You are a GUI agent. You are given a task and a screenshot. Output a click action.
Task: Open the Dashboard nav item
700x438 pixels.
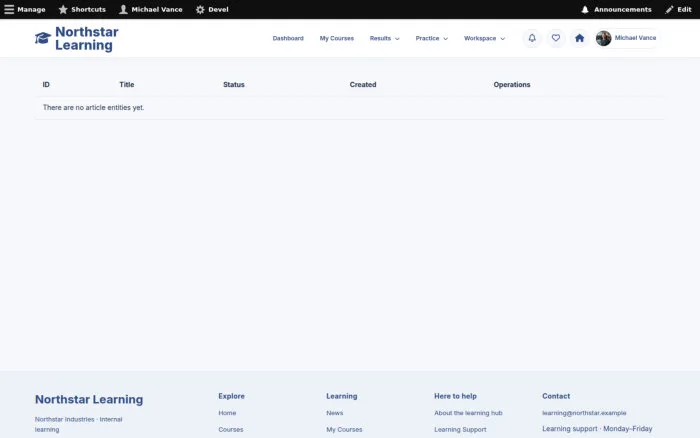(x=288, y=38)
